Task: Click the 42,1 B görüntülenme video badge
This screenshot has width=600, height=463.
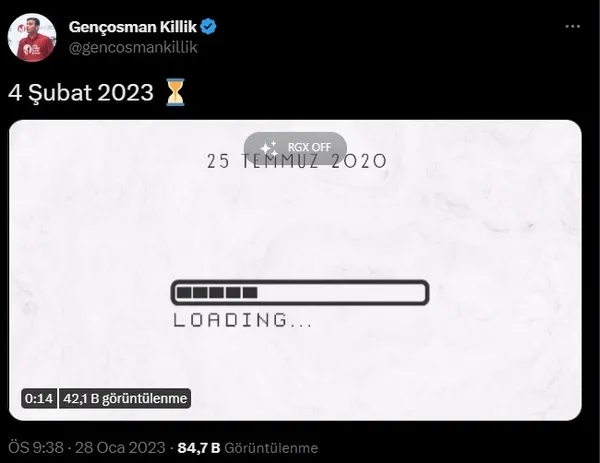Action: tap(125, 399)
